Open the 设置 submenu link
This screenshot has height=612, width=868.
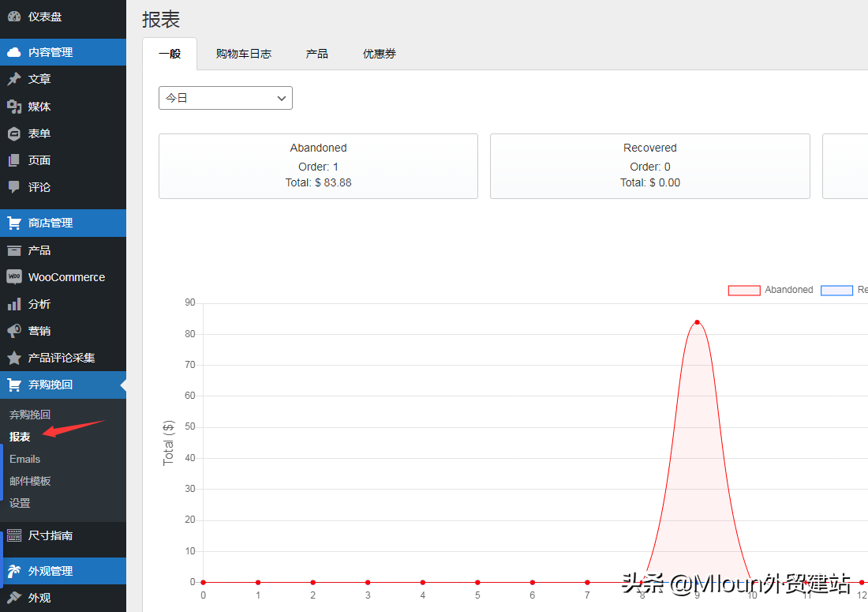tap(20, 503)
